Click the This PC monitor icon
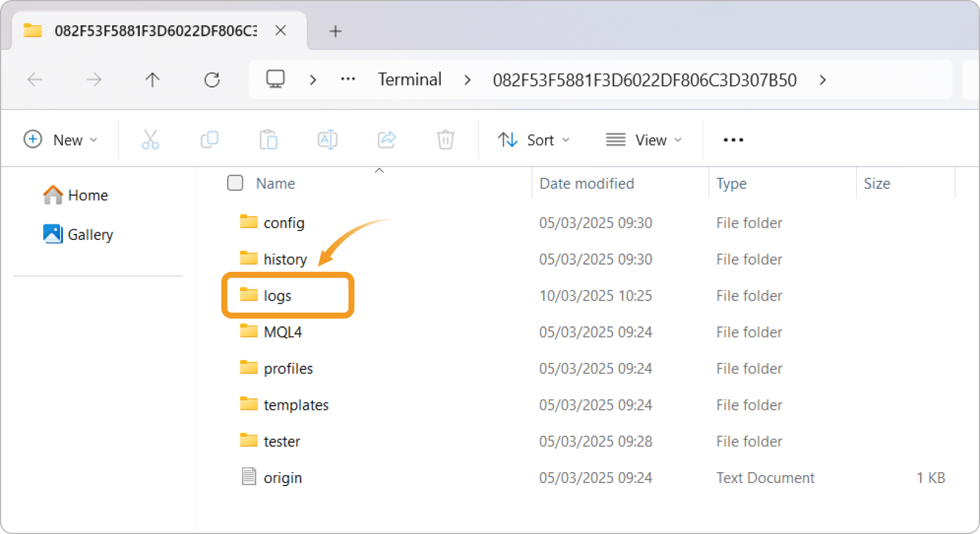The width and height of the screenshot is (980, 534). pos(275,79)
